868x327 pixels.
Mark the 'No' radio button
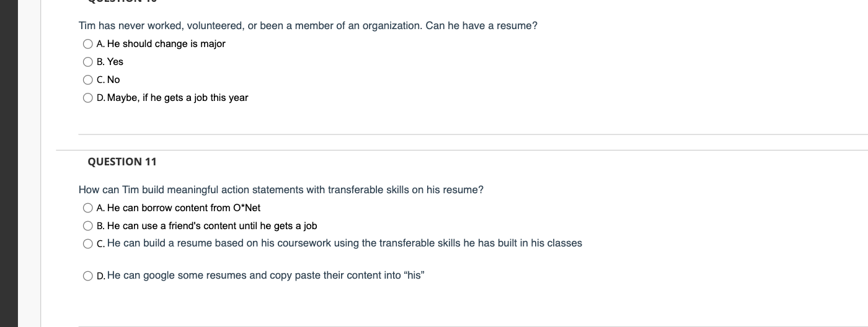pos(88,80)
